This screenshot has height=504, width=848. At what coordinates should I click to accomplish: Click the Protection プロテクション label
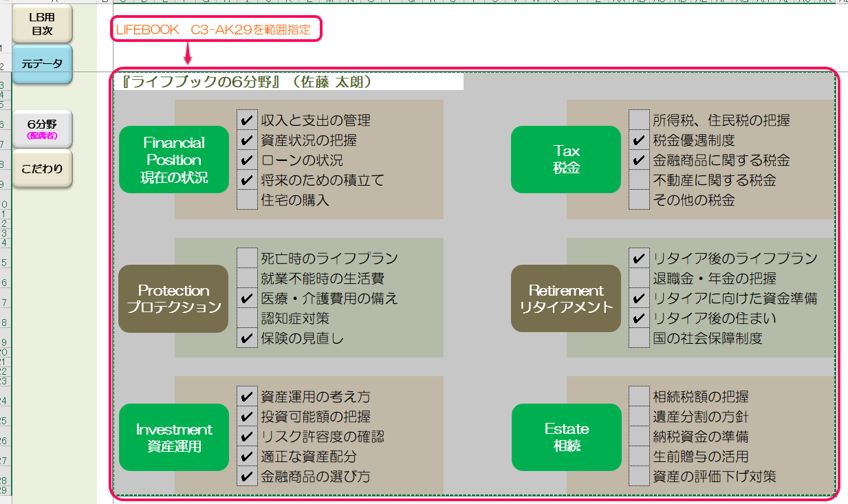(173, 298)
